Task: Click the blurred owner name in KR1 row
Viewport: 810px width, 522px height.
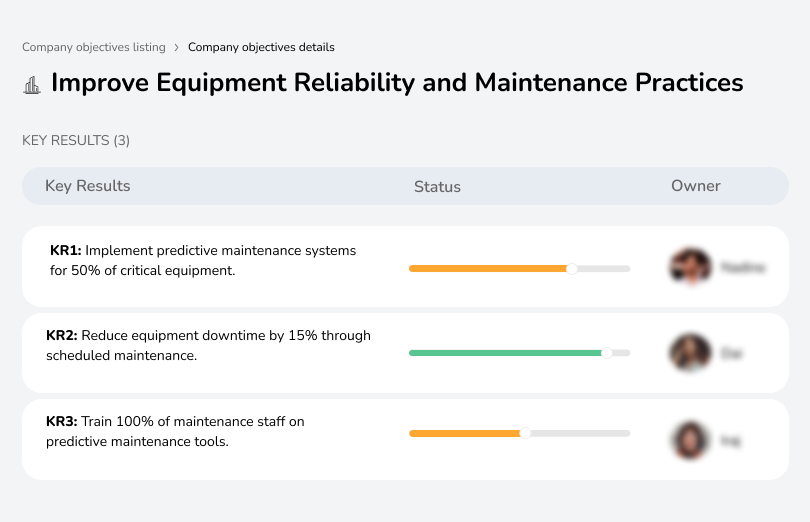Action: [743, 267]
